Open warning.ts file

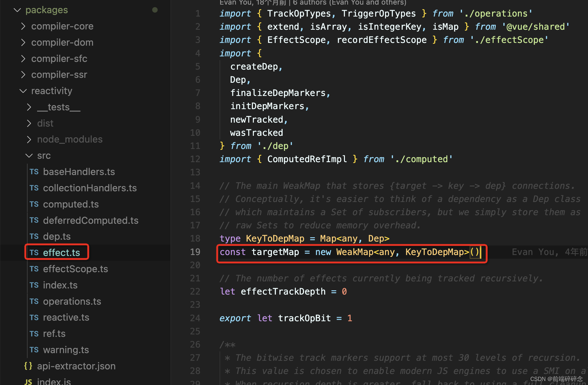66,350
